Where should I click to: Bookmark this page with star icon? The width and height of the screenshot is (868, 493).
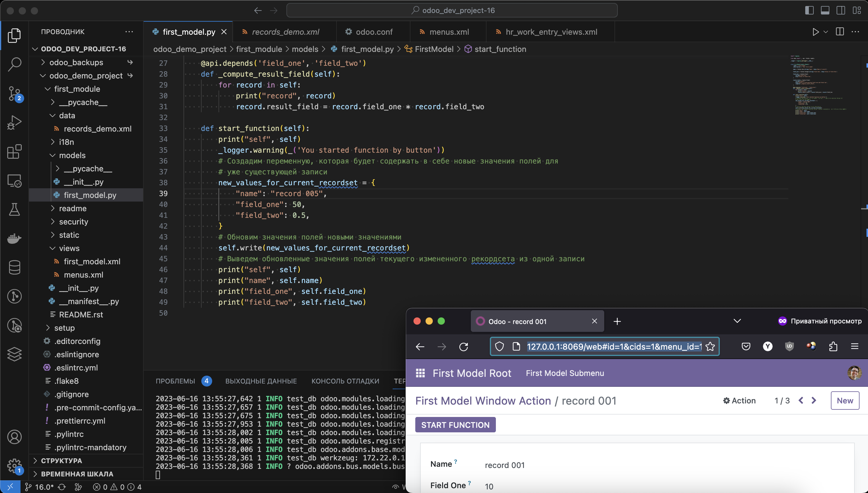[710, 347]
